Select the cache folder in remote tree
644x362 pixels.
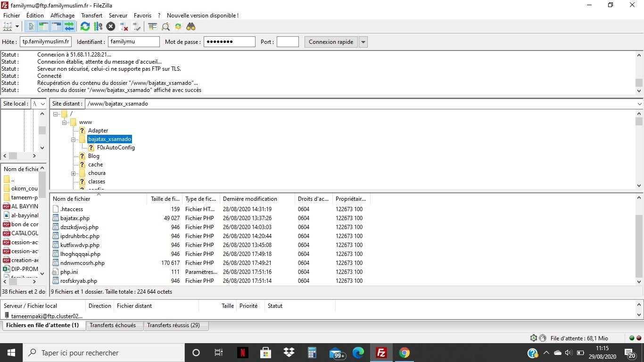pyautogui.click(x=95, y=165)
